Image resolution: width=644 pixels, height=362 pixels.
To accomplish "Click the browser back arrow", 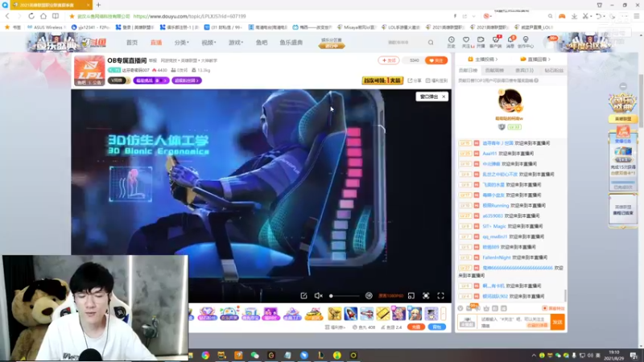I will (x=7, y=16).
